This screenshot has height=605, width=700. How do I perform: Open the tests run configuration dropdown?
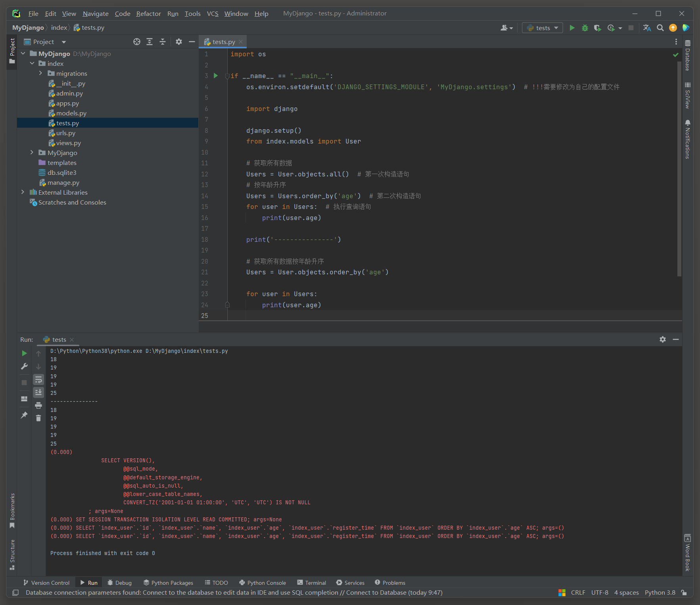(542, 28)
